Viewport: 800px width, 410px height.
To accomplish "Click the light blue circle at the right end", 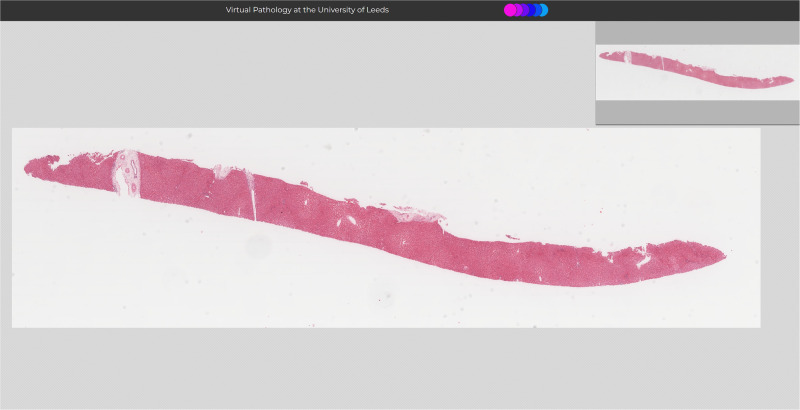I will (543, 10).
